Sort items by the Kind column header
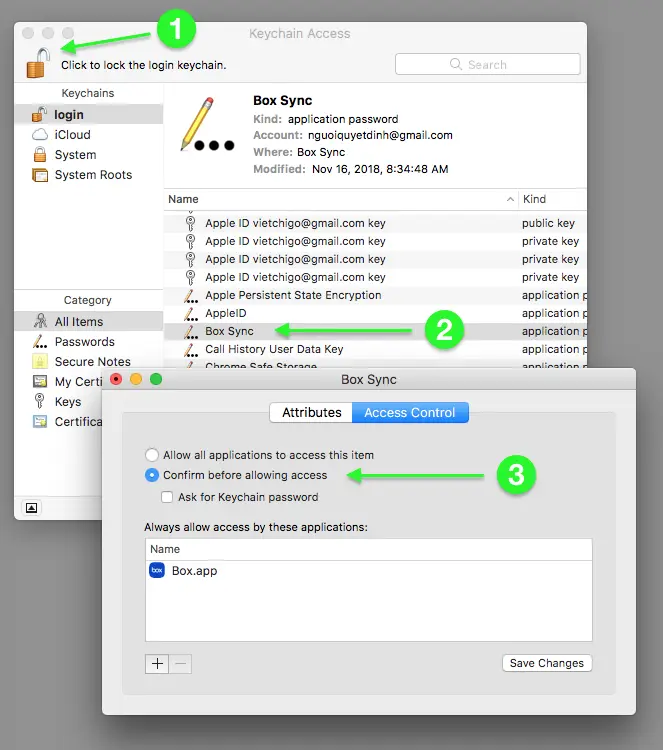 click(x=551, y=199)
